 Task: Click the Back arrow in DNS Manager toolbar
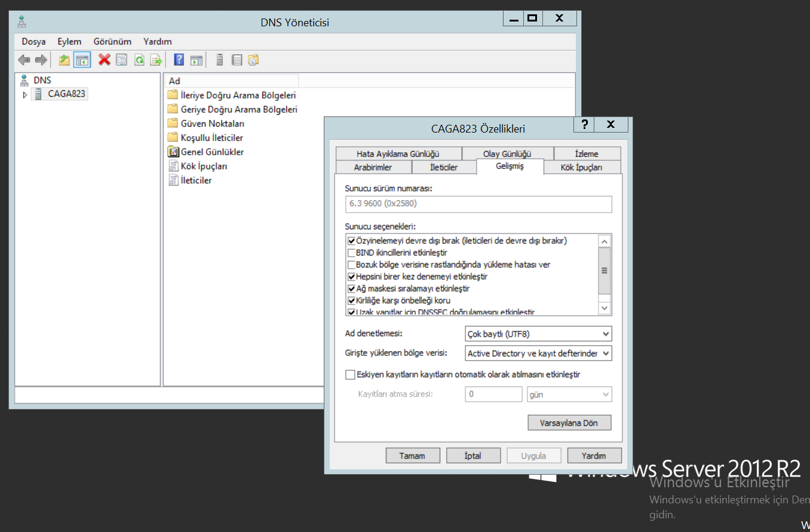24,60
